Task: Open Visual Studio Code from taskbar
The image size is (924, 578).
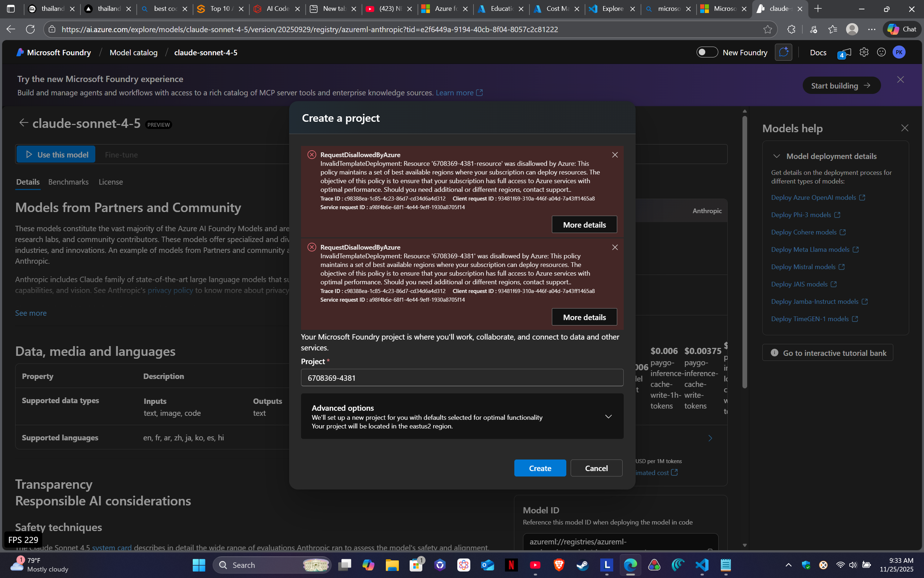Action: coord(702,565)
